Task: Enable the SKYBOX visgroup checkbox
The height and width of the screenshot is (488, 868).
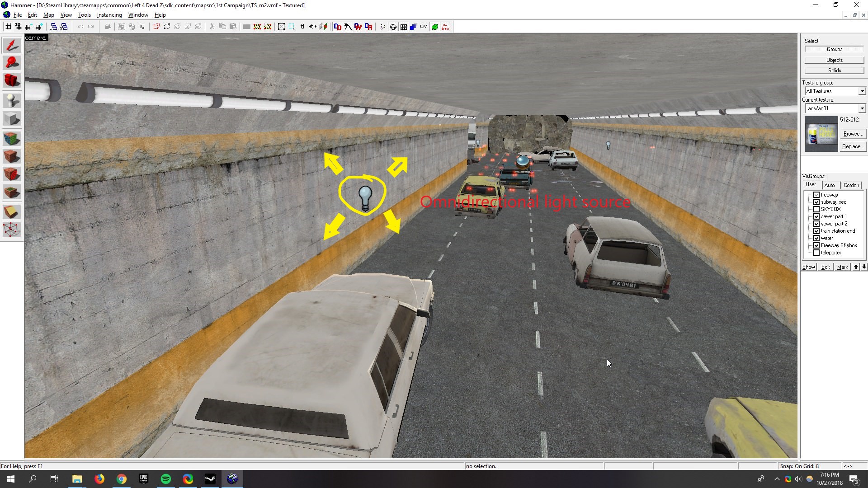Action: (816, 209)
